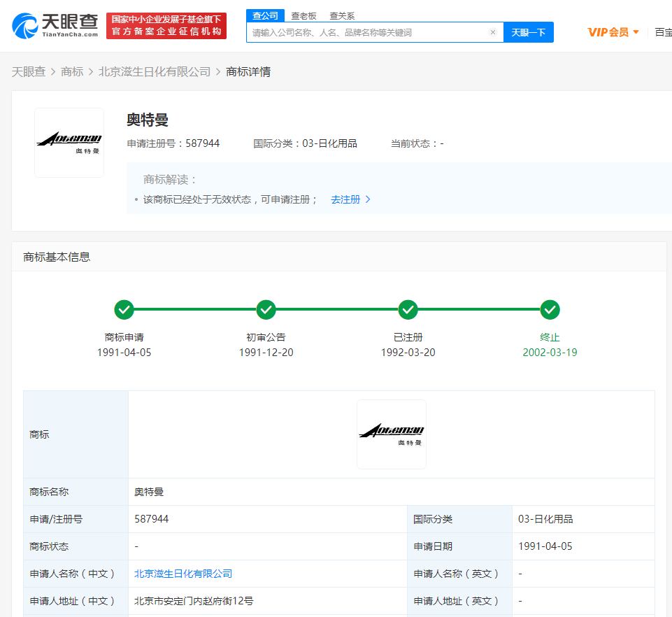Open 北京滋生日化有限公司 applicant link in table

coord(183,574)
